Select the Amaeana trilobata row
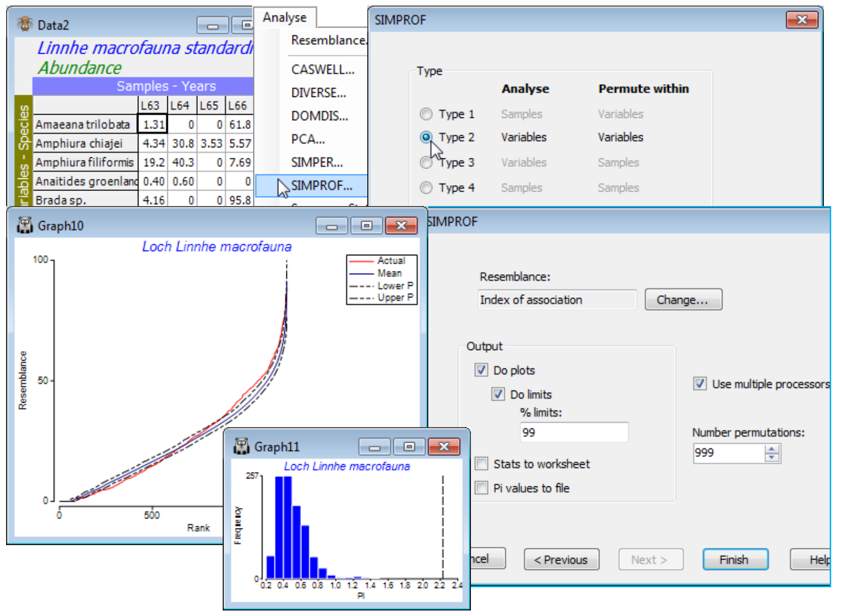The image size is (841, 616). click(x=85, y=125)
